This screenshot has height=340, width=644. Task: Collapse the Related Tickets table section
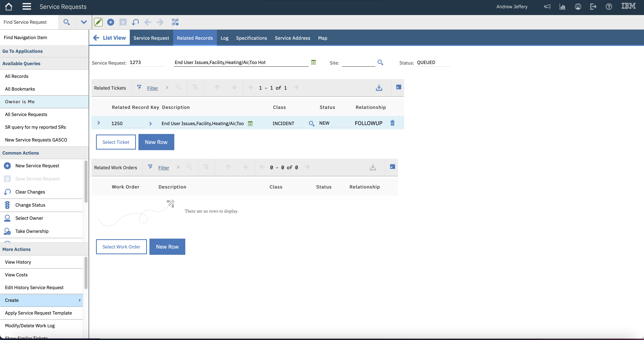pyautogui.click(x=399, y=87)
